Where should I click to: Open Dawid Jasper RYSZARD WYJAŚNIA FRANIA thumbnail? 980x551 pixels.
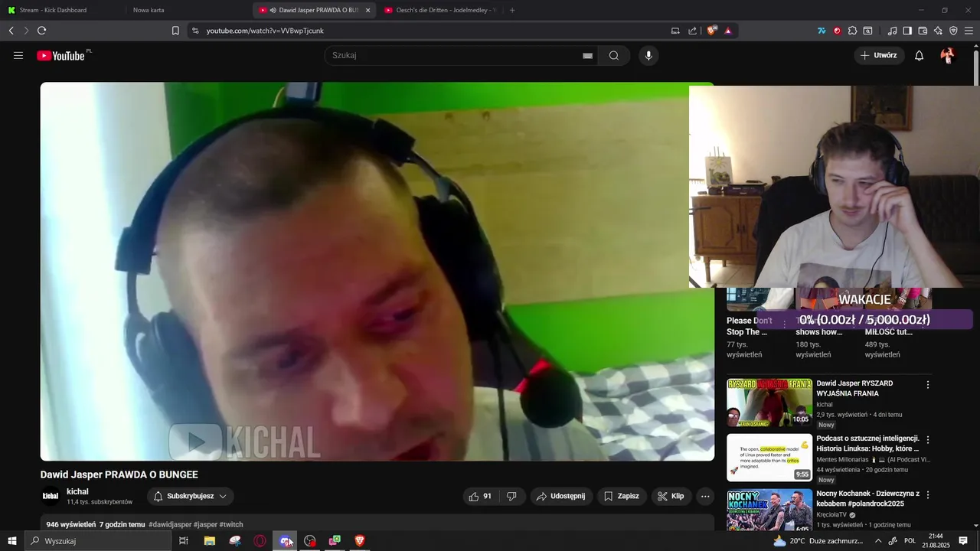pos(769,403)
